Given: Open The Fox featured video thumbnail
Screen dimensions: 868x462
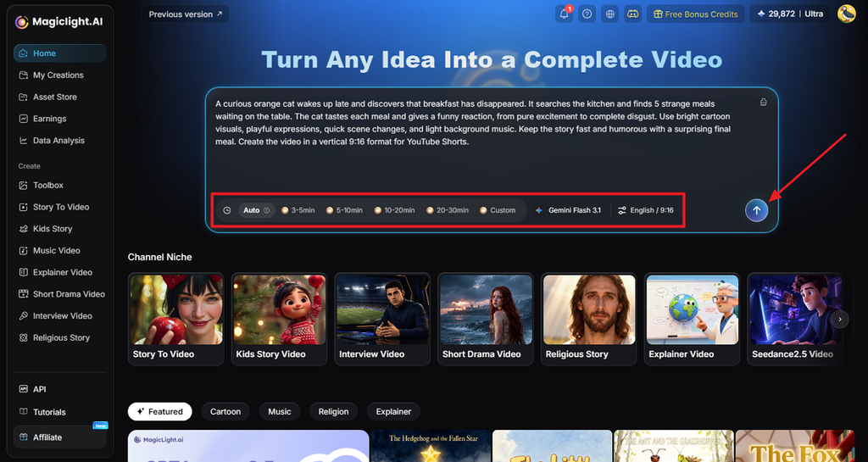Looking at the screenshot, I should (795, 446).
